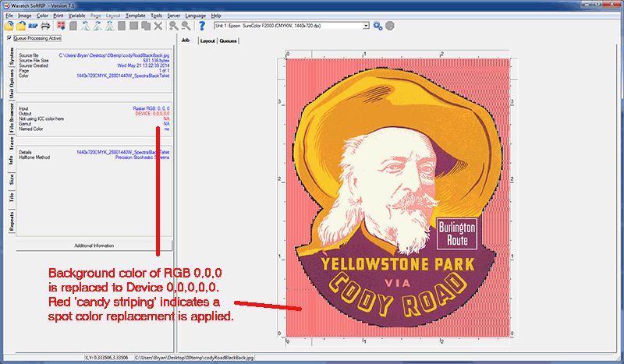
Task: Click the first rotate image icon
Action: [x=86, y=26]
